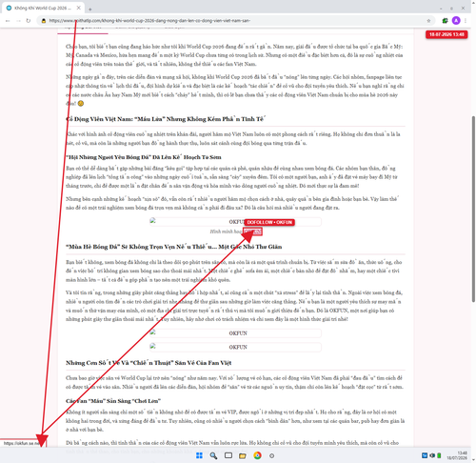Screen dimensions: 476x463
Task: Open File Explorer from the taskbar
Action: pyautogui.click(x=243, y=455)
